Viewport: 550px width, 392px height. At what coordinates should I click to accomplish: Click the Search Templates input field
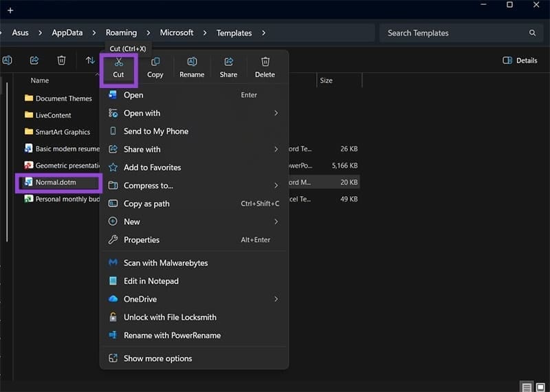[454, 33]
